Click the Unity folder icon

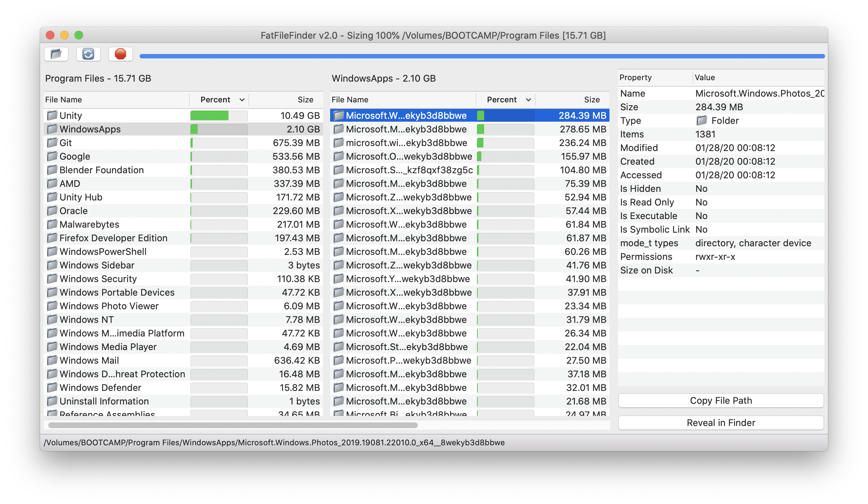click(52, 115)
